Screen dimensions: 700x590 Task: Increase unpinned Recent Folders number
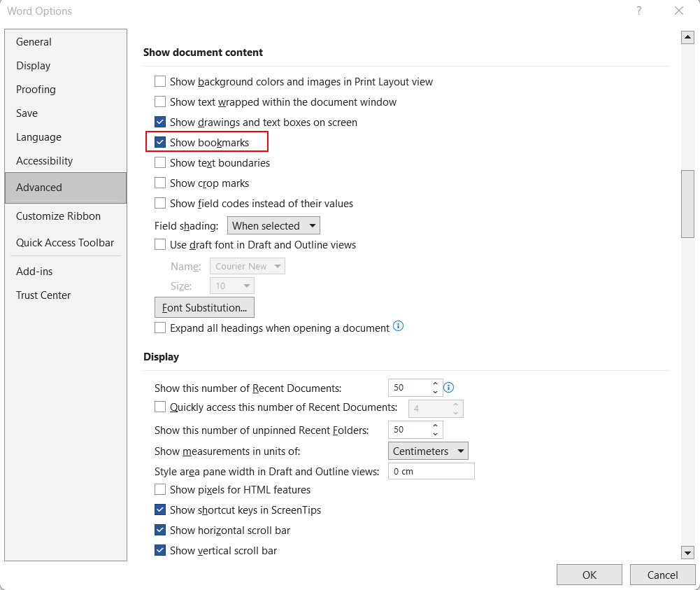(435, 426)
